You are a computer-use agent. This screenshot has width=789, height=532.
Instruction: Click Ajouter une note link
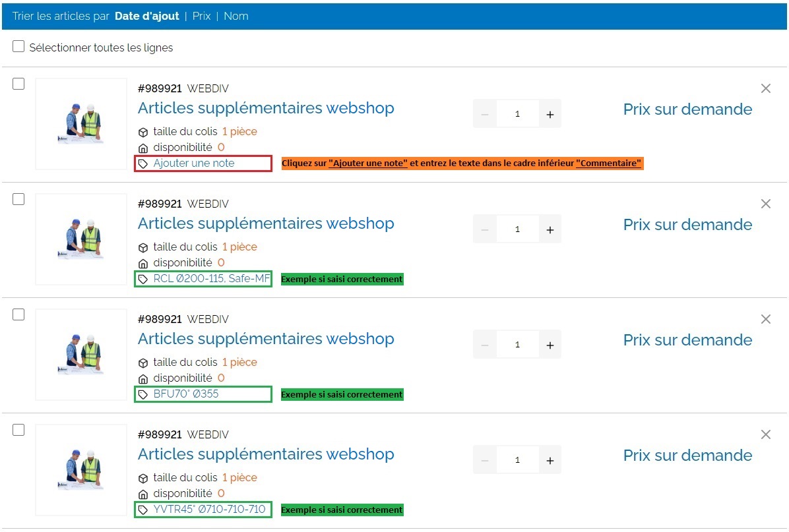pos(193,163)
